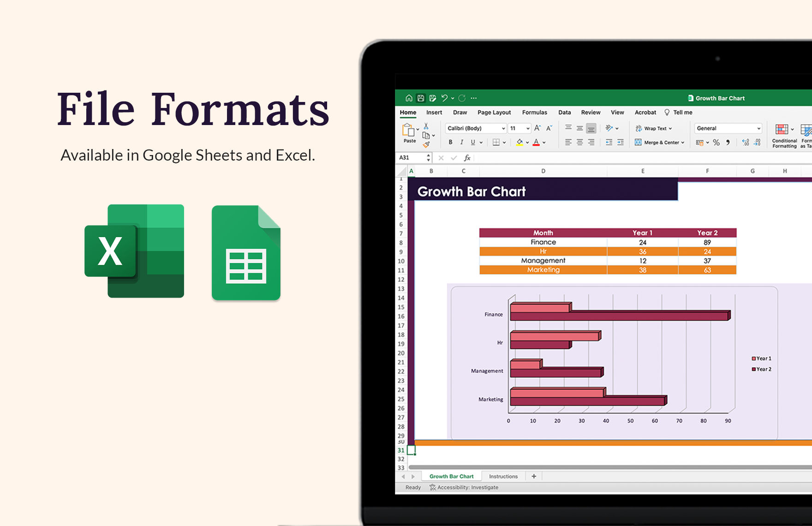Switch to the Formulas tab

[x=535, y=112]
